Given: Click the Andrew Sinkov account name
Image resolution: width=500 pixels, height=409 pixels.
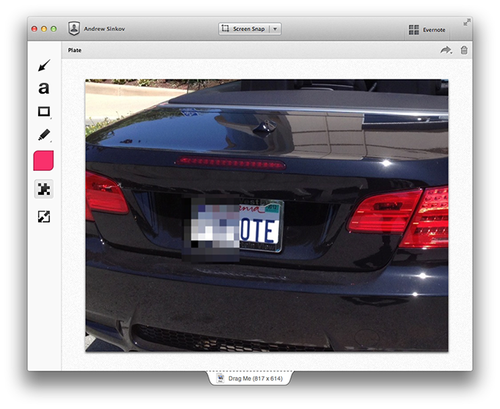Looking at the screenshot, I should (x=104, y=29).
